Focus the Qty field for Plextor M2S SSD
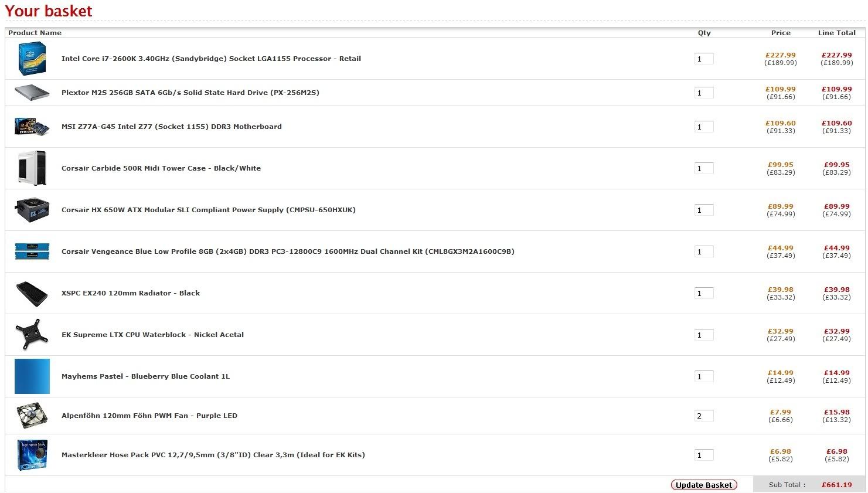868x493 pixels. (704, 93)
